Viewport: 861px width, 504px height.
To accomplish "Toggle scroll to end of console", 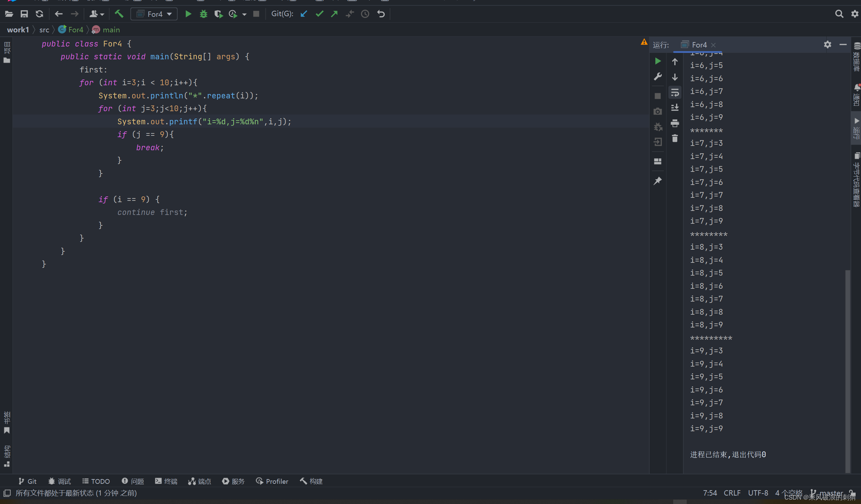I will pos(675,107).
